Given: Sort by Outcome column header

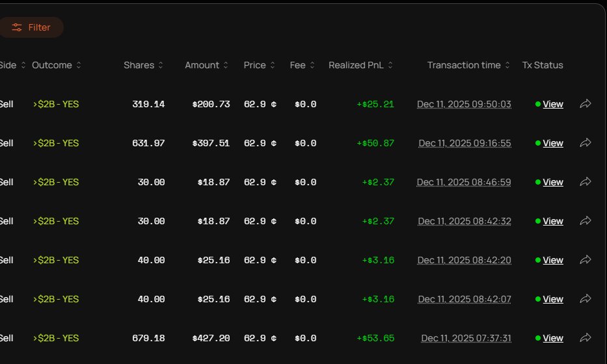Looking at the screenshot, I should [x=57, y=66].
